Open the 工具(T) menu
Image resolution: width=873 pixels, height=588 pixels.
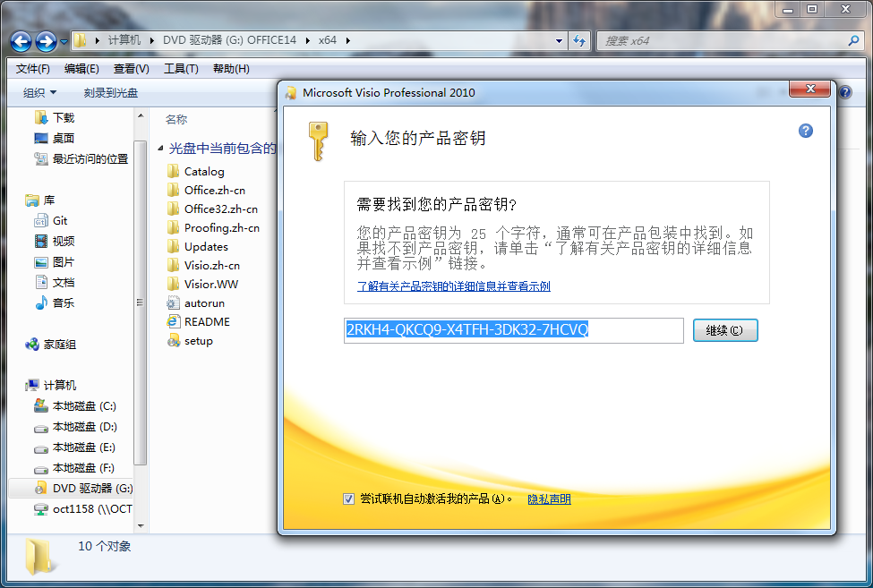click(180, 69)
